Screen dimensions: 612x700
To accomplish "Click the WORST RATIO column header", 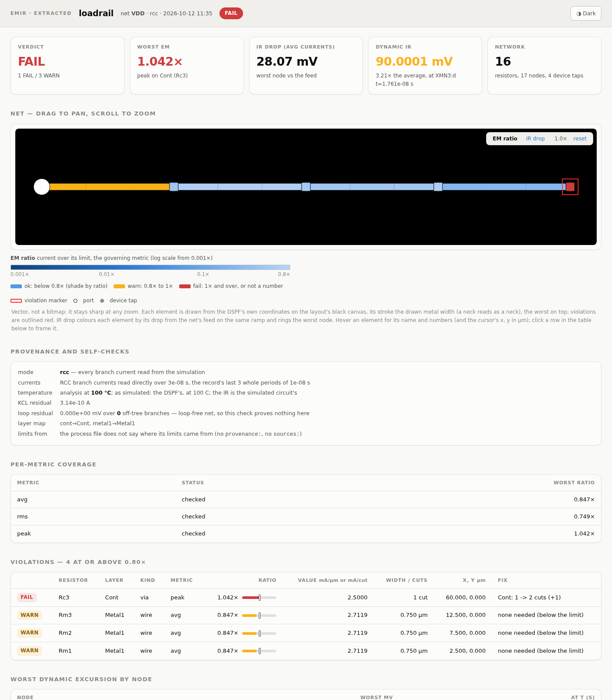I will (574, 483).
